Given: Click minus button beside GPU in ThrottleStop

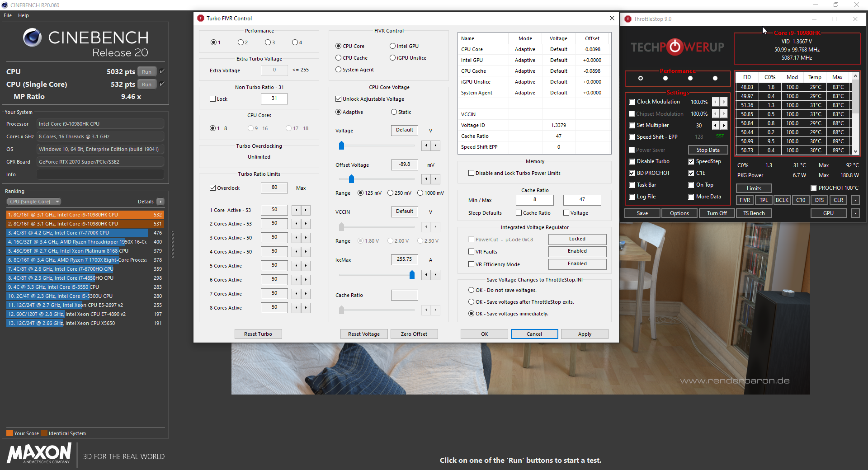Looking at the screenshot, I should (855, 213).
